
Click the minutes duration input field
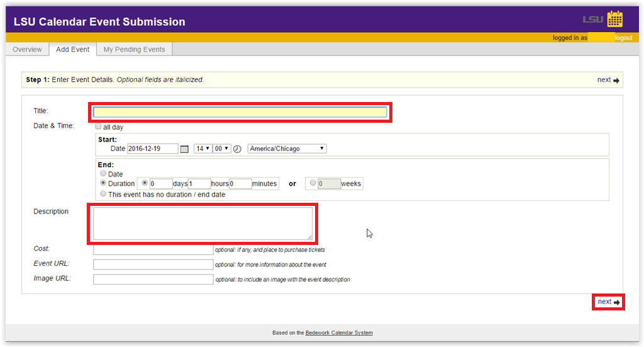pos(240,184)
